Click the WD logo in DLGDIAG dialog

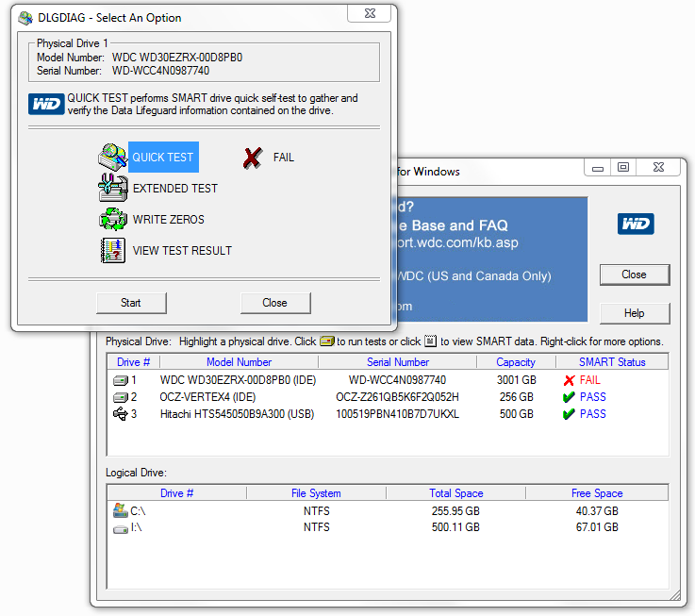point(46,104)
